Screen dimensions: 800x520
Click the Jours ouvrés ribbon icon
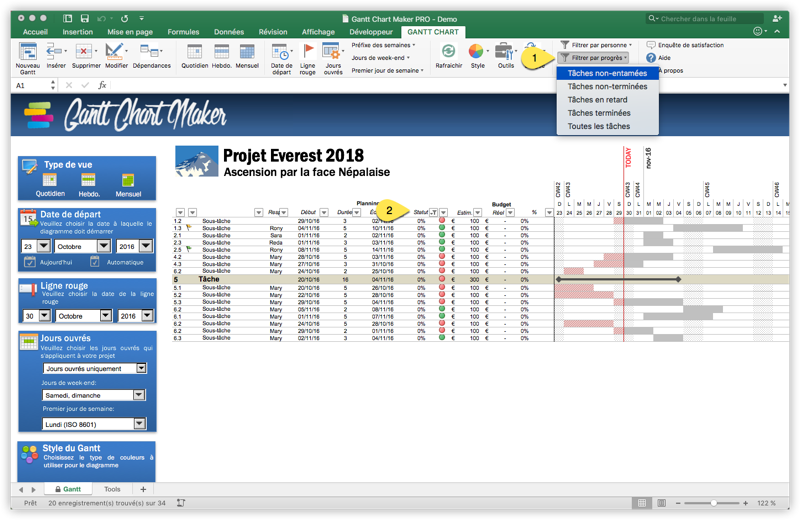(x=332, y=52)
